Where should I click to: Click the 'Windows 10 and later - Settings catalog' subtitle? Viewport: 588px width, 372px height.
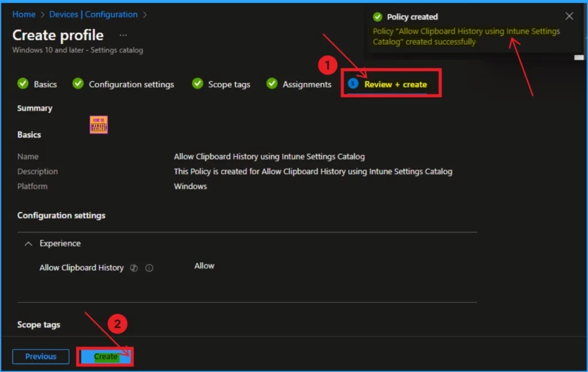click(x=78, y=50)
